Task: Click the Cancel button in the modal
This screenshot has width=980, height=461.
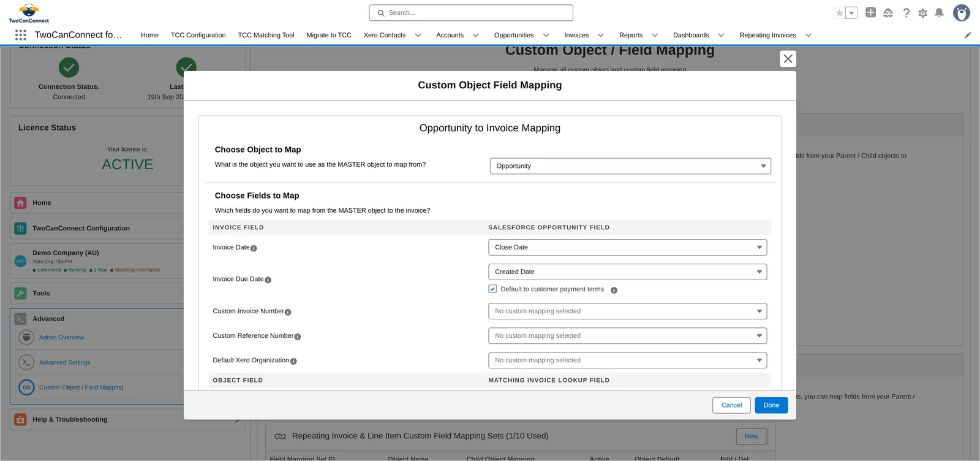Action: [x=731, y=405]
